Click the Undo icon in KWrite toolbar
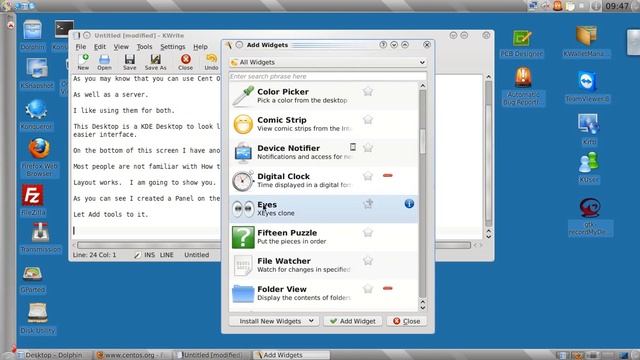 tap(211, 62)
